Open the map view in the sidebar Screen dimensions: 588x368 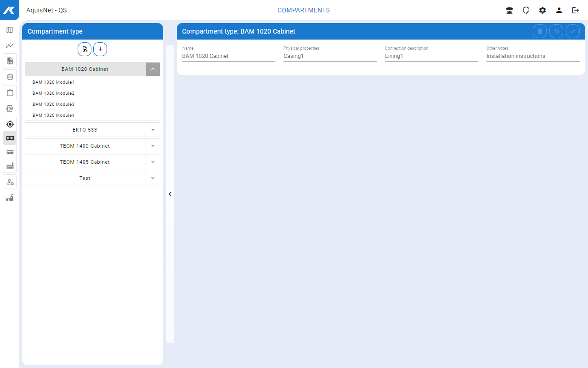click(10, 30)
